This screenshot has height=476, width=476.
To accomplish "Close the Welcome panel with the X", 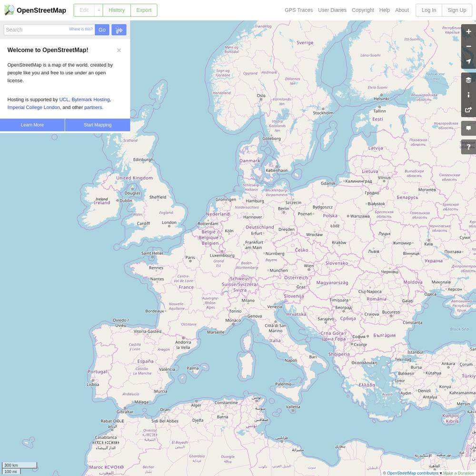I will point(119,50).
